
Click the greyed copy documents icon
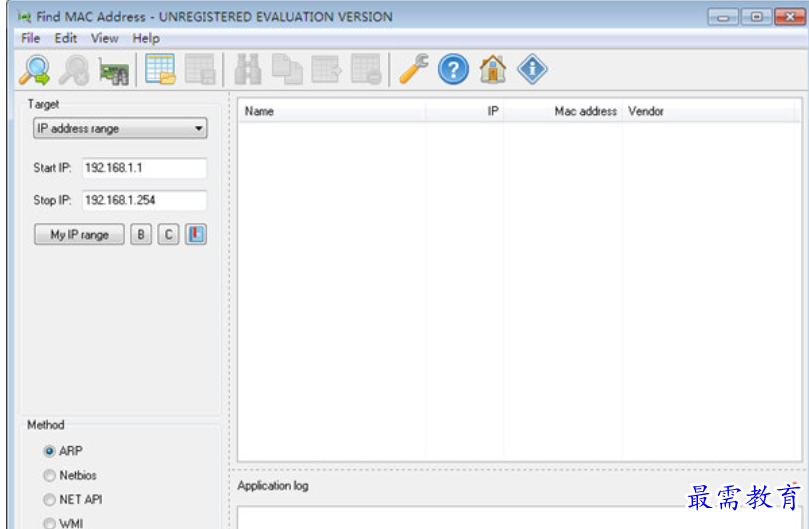(x=287, y=69)
